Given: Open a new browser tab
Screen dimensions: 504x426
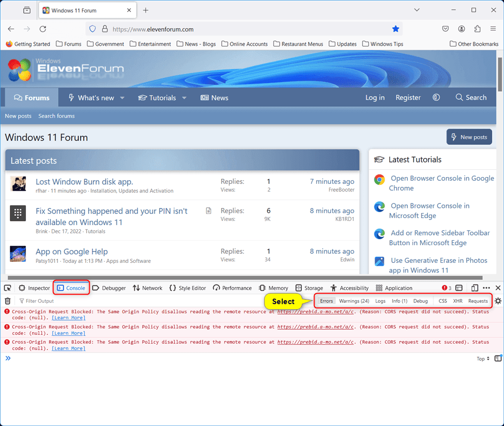Looking at the screenshot, I should [146, 10].
